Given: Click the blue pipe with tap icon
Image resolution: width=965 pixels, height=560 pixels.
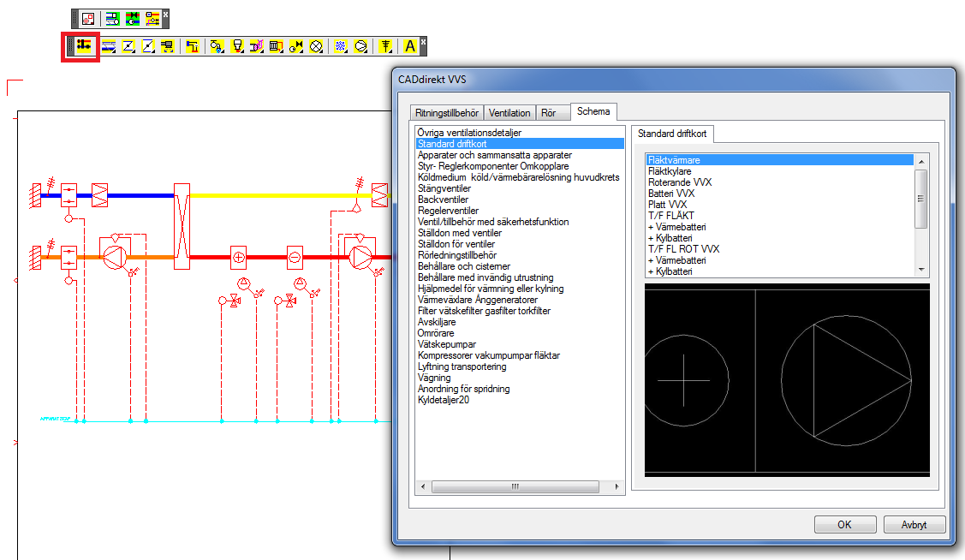Looking at the screenshot, I should click(192, 46).
